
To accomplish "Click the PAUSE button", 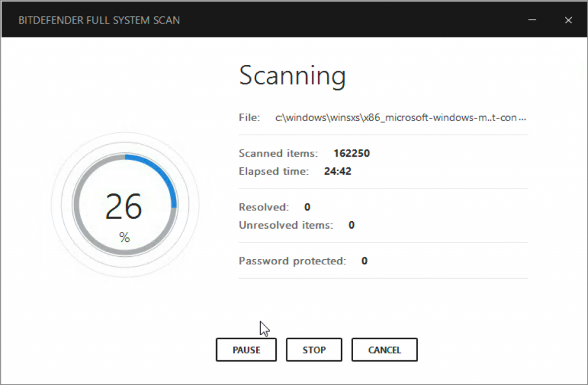I will [x=246, y=349].
